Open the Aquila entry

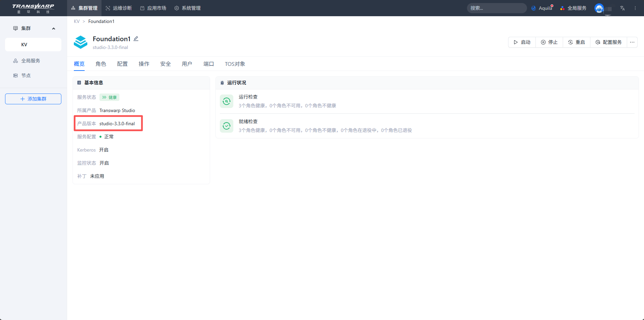[542, 8]
